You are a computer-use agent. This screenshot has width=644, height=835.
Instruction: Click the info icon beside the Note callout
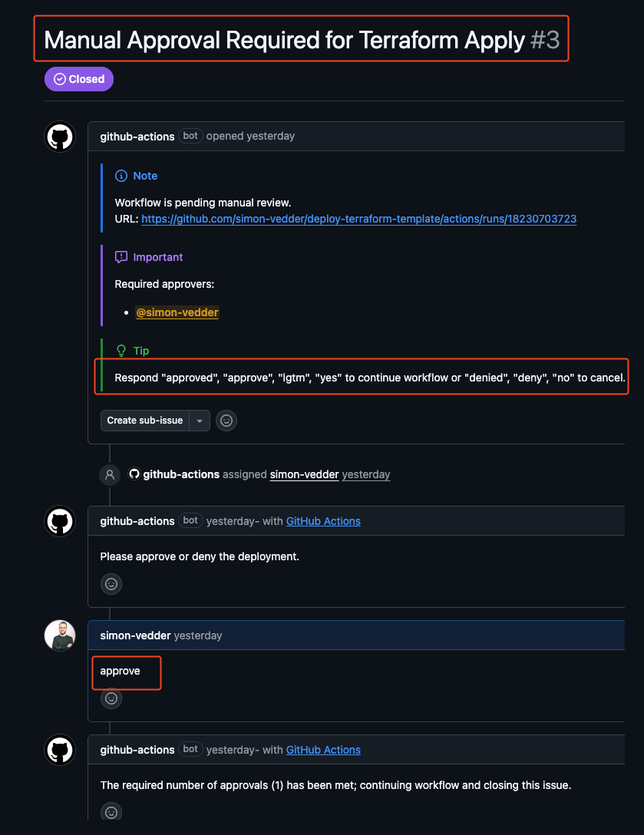pos(121,176)
